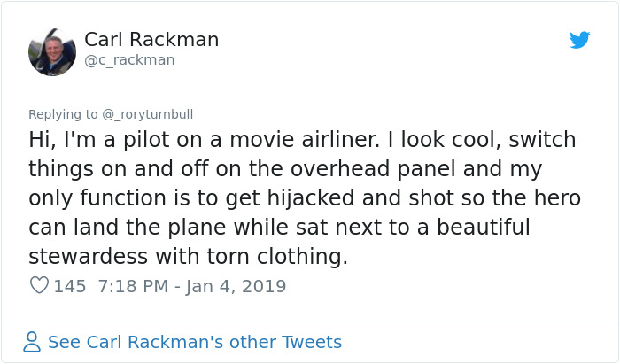Click the Carl Rackman display name

click(x=151, y=39)
